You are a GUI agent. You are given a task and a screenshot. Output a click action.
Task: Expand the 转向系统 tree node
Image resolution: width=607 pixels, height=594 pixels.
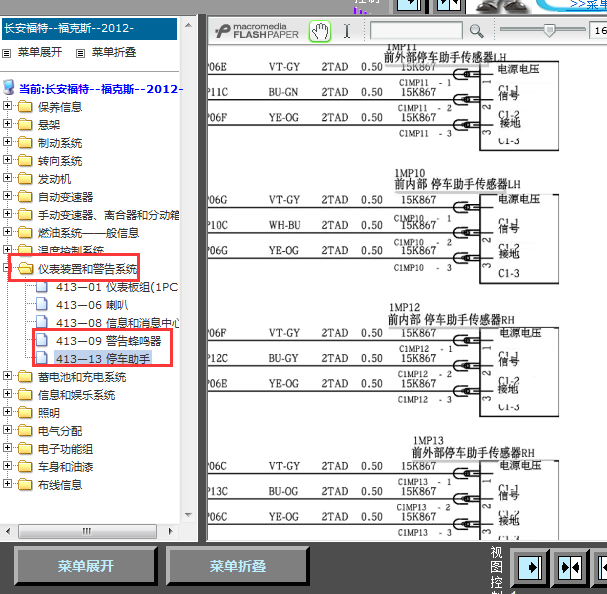point(7,160)
